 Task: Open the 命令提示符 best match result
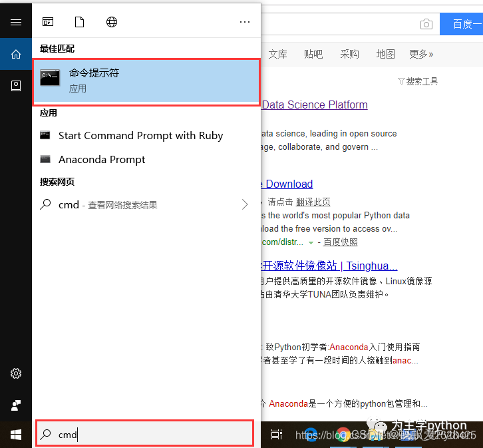pos(146,81)
